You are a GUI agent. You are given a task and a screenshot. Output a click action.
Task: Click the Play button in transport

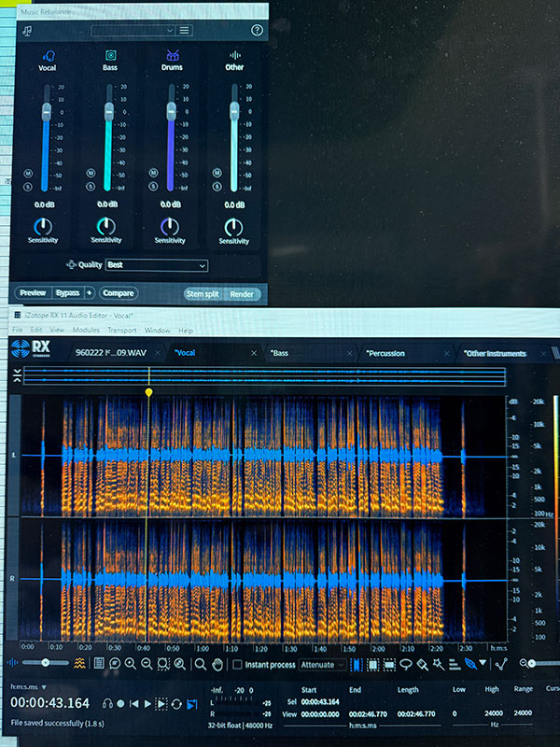point(147,704)
